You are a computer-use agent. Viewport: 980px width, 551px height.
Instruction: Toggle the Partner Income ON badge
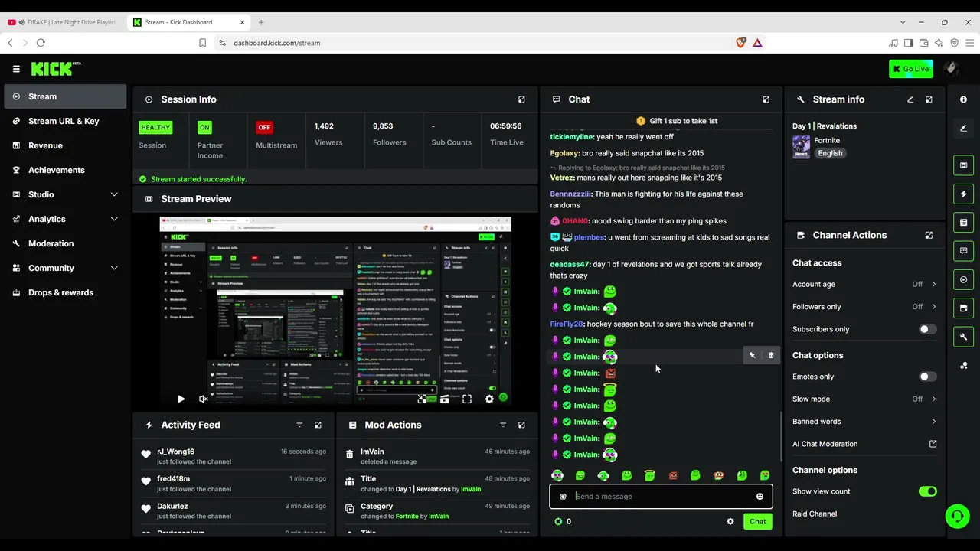click(x=204, y=127)
